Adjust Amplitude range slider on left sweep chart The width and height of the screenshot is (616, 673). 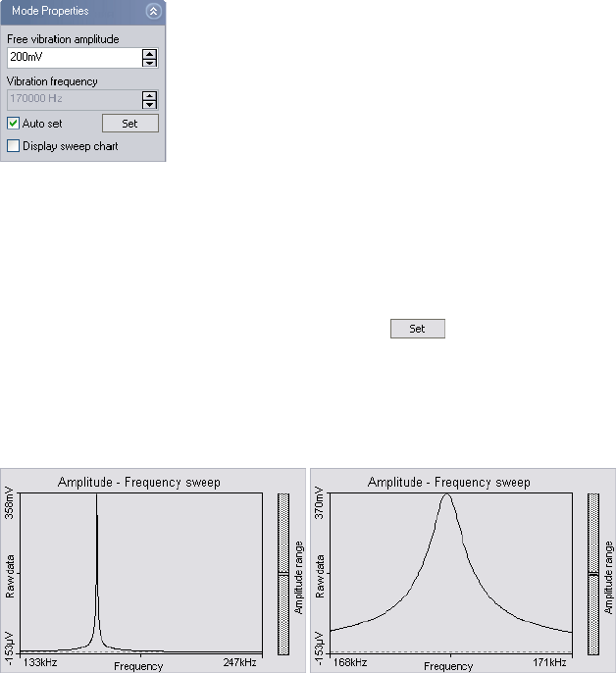(x=283, y=573)
